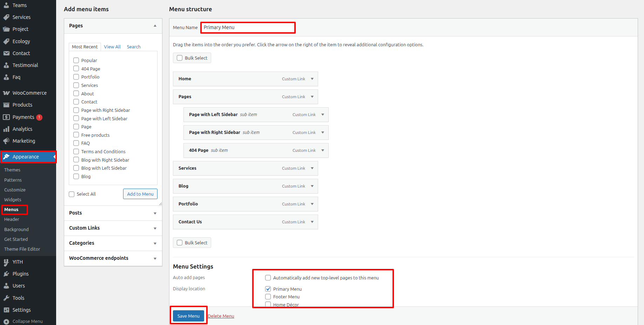Click the Add to Menu button
Screen dimensions: 644x325
pos(140,194)
